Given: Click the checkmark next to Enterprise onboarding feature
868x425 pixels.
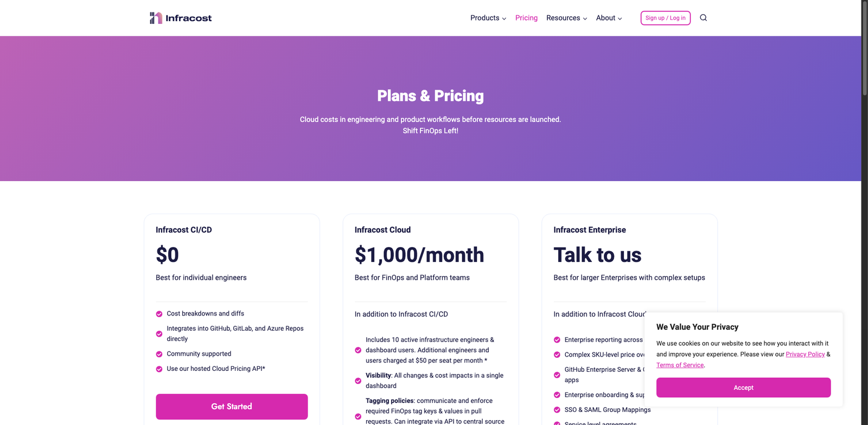Looking at the screenshot, I should click(x=557, y=395).
